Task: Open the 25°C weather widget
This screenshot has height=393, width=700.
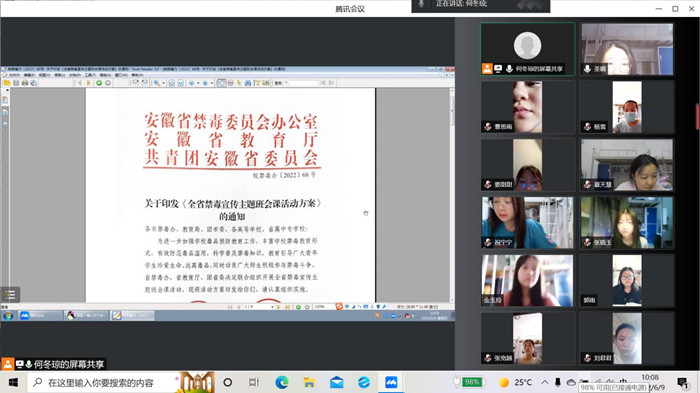Action: 515,382
